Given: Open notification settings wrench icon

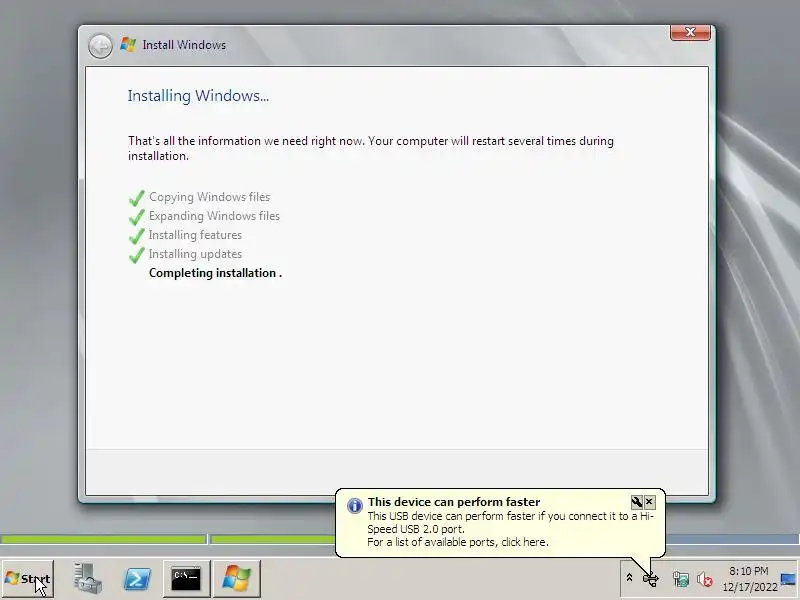Looking at the screenshot, I should pos(637,502).
